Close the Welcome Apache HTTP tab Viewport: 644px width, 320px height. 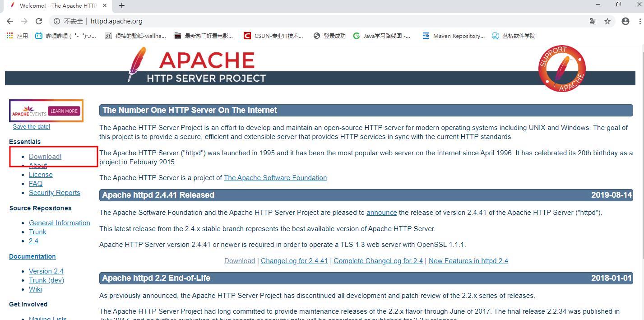point(105,5)
